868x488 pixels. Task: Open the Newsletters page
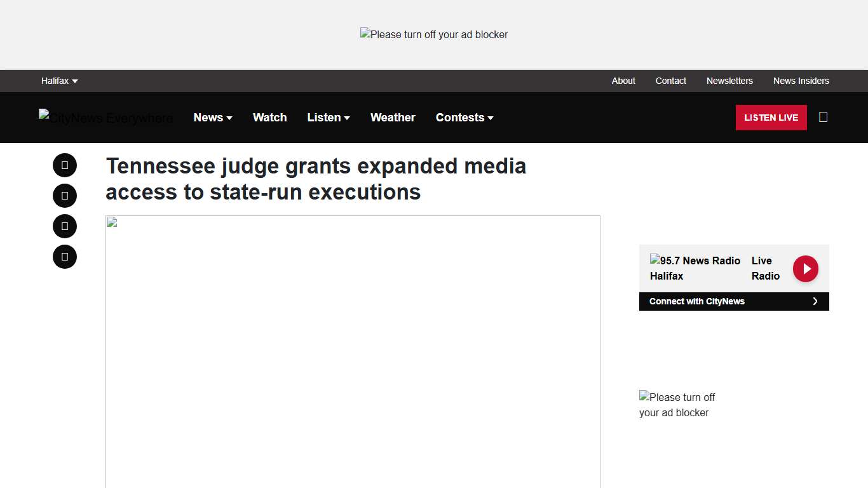click(729, 81)
